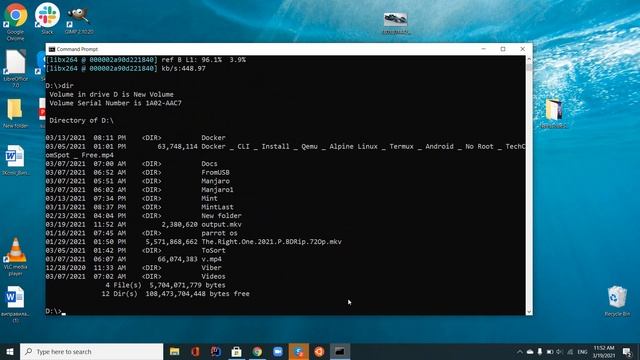Maximize the Command Prompt window
This screenshot has height=360, width=640.
pos(503,49)
